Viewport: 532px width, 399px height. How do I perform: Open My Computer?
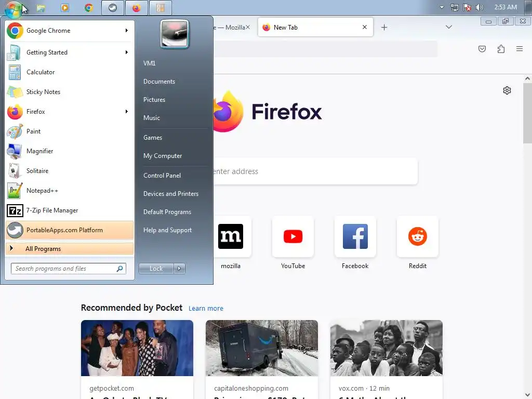coord(163,156)
